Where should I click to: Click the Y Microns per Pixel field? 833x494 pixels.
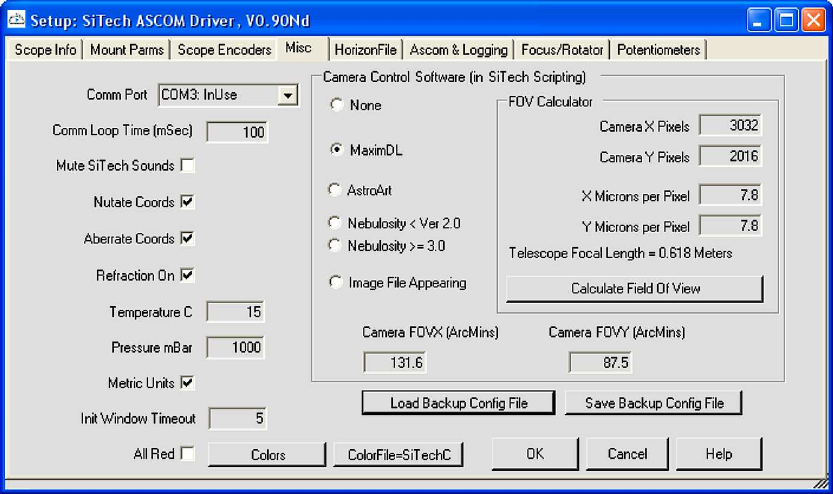coord(730,226)
